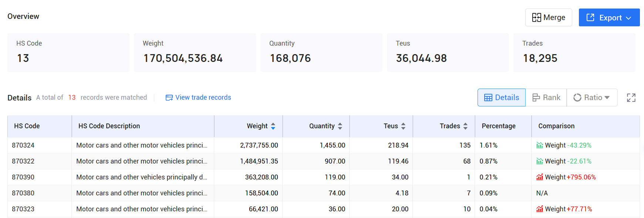Click the weight trend icon in the 870323 row
Viewport: 644px width, 218px height.
[x=540, y=209]
